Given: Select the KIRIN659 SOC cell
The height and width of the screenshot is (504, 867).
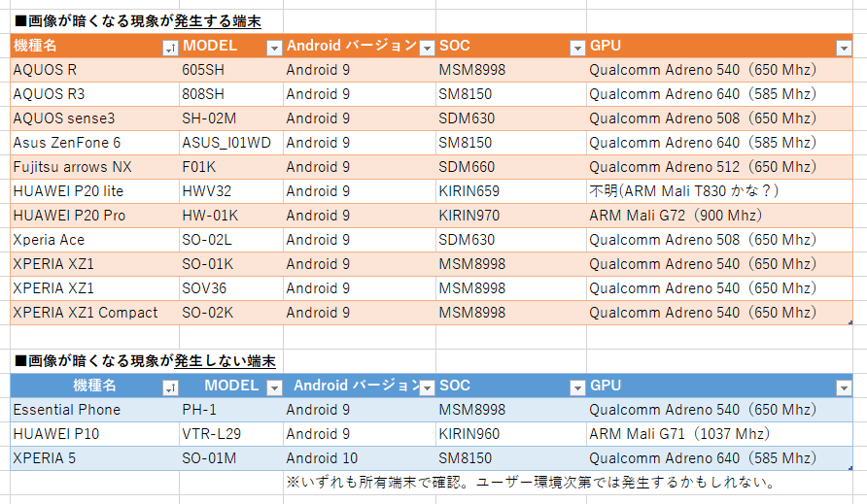Looking at the screenshot, I should click(511, 191).
